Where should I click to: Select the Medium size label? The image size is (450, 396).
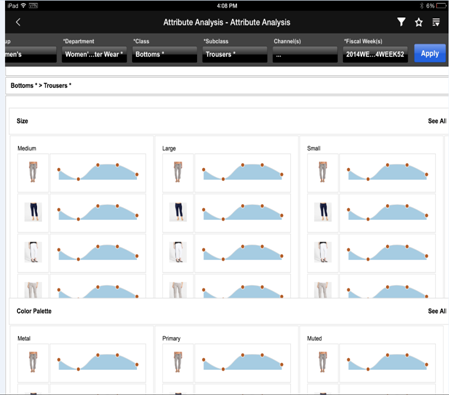(27, 148)
